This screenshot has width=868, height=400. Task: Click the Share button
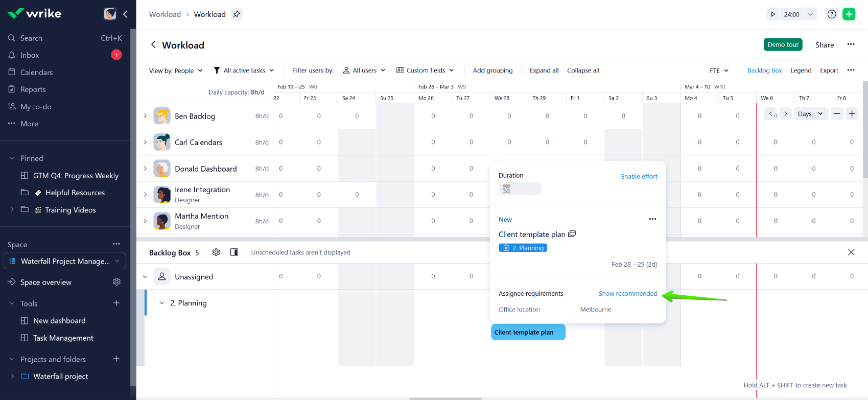coord(825,45)
